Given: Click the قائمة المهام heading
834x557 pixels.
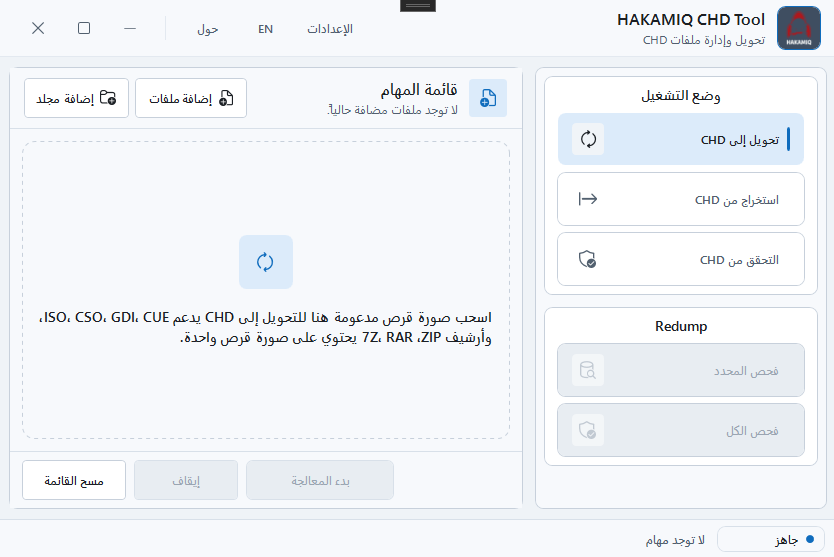Looking at the screenshot, I should [419, 90].
